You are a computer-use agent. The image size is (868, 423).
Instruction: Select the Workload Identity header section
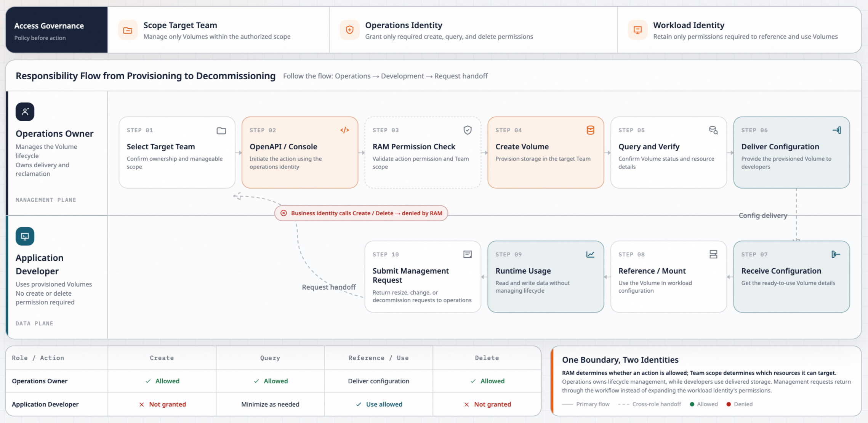[x=739, y=30]
